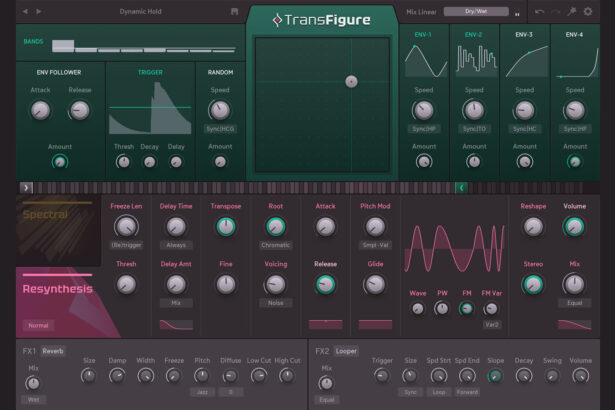Open the preset name Dynamic Hold menu
The width and height of the screenshot is (615, 410).
coord(140,12)
